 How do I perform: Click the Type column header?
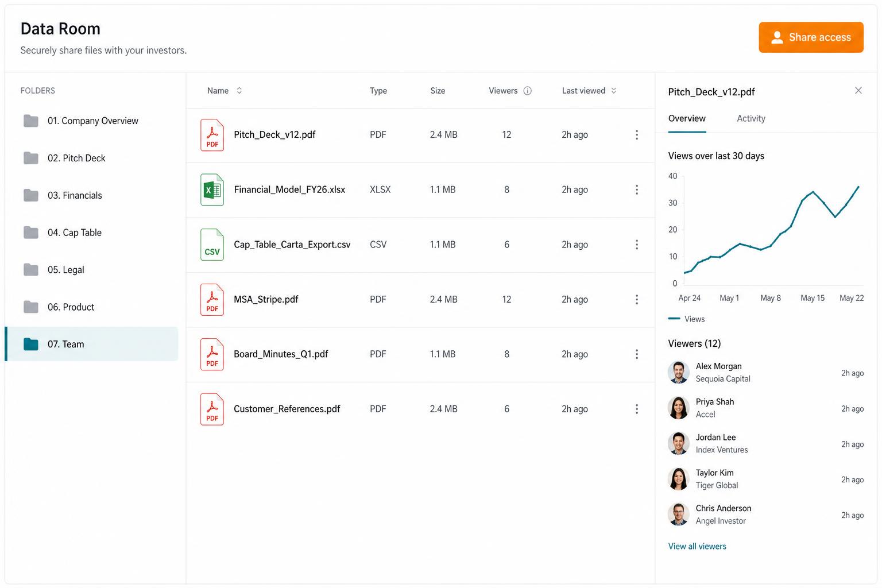coord(378,91)
